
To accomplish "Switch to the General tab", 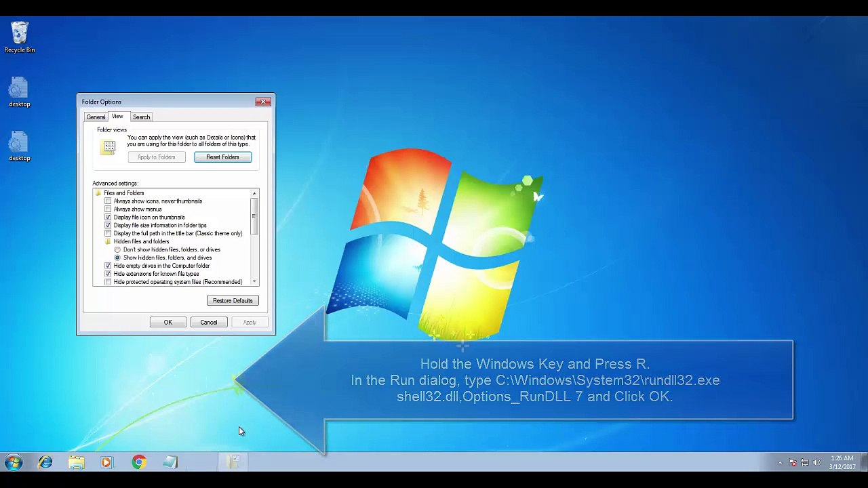I will [96, 117].
